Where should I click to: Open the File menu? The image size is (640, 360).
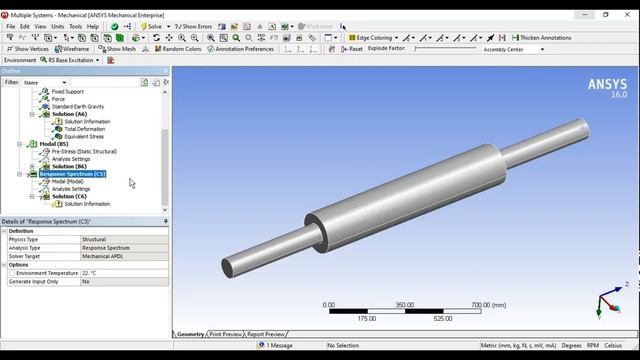coord(11,27)
